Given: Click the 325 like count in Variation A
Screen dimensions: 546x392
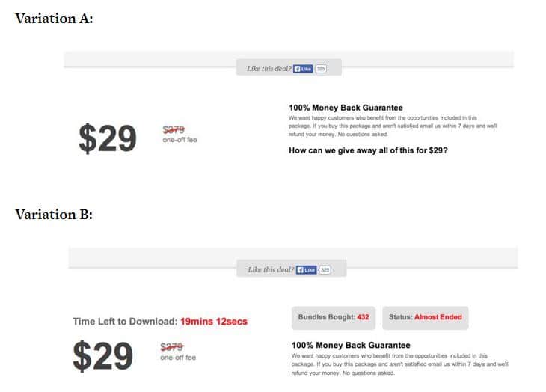Looking at the screenshot, I should (x=321, y=69).
